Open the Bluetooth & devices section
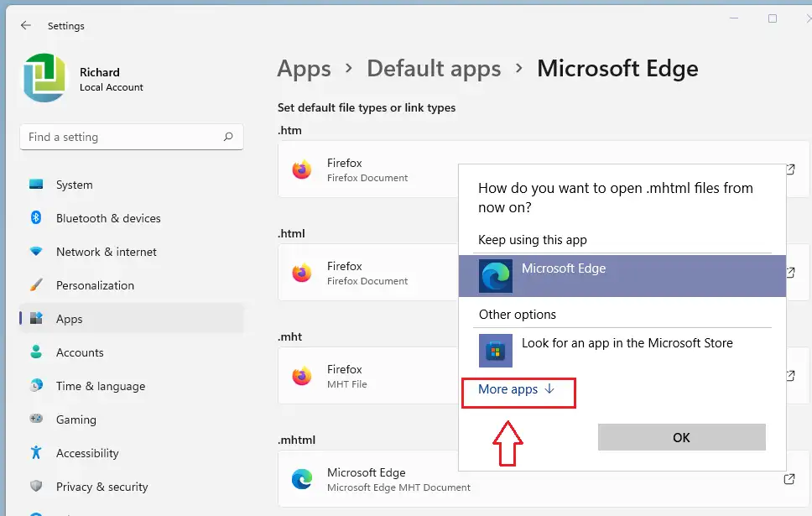This screenshot has height=516, width=812. click(x=108, y=218)
